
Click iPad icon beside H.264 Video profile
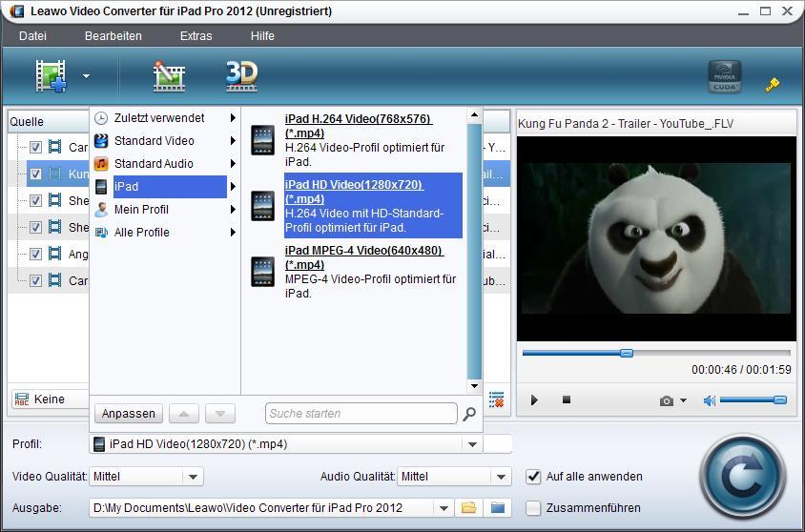263,140
